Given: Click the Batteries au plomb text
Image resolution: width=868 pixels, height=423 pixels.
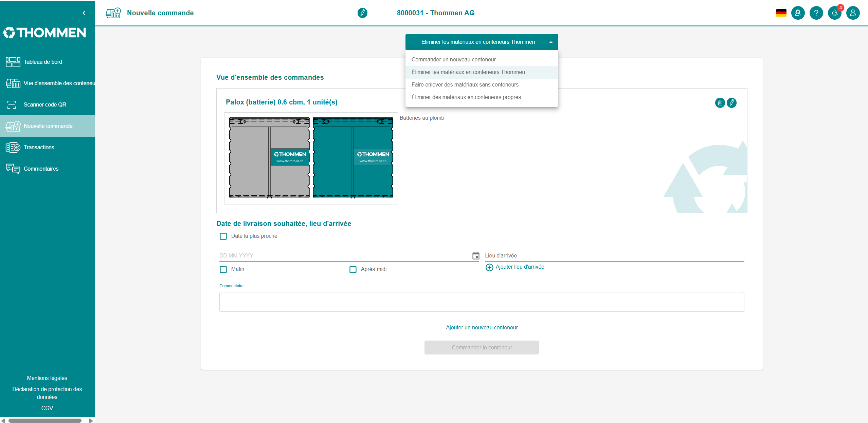Looking at the screenshot, I should pyautogui.click(x=422, y=118).
